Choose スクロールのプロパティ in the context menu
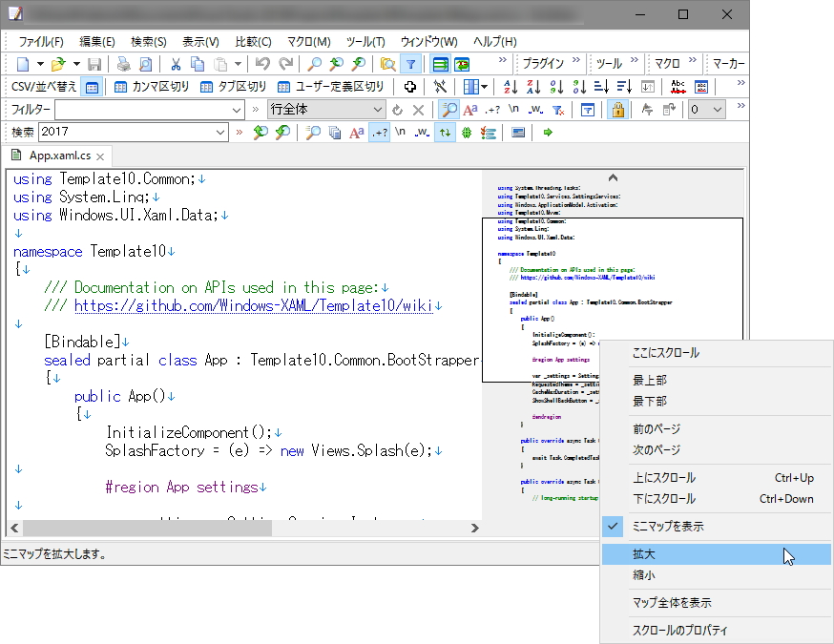The image size is (834, 644). click(717, 631)
